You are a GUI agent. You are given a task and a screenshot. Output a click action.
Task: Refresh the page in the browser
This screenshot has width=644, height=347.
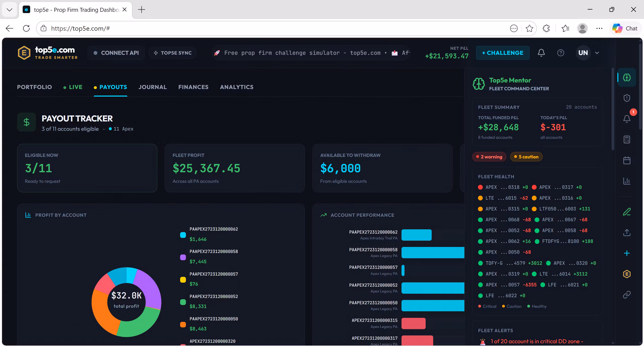pyautogui.click(x=26, y=28)
